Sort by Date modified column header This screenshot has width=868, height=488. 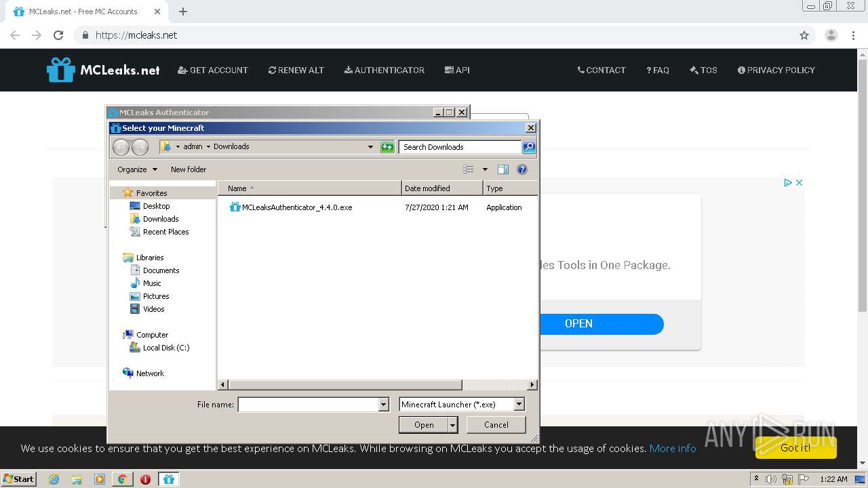[x=442, y=188]
